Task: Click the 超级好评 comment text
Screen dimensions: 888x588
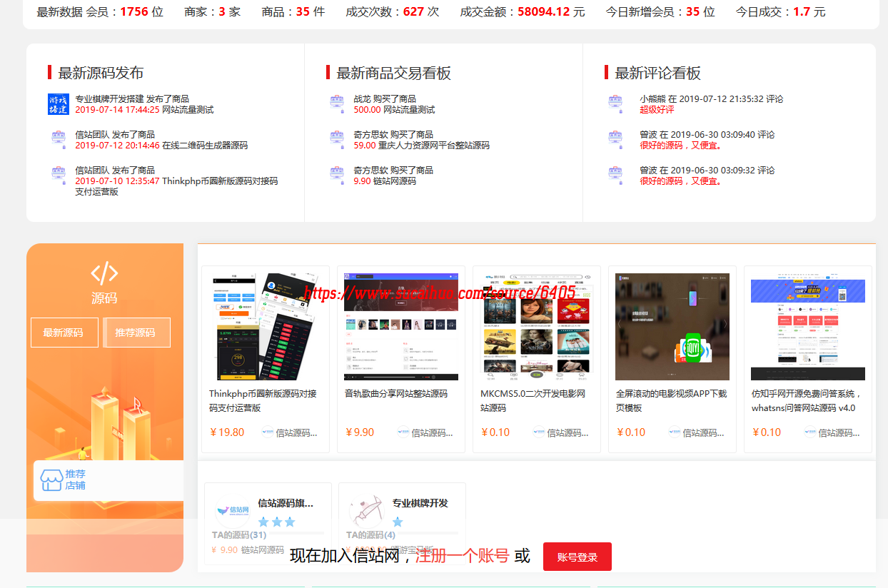Action: click(x=657, y=110)
